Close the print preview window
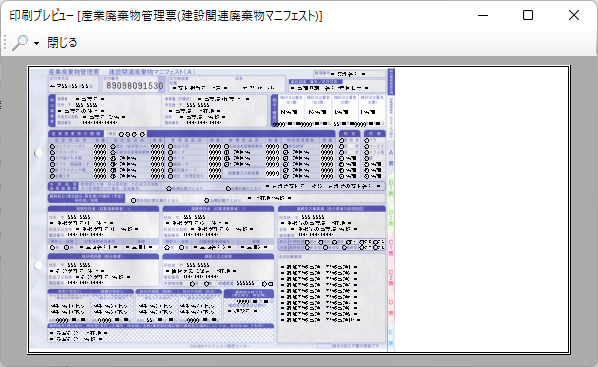The height and width of the screenshot is (367, 598). pos(574,15)
